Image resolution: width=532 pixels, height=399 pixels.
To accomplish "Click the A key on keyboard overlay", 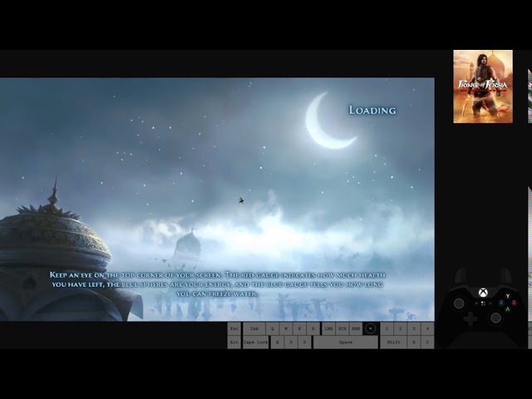I will tap(277, 342).
